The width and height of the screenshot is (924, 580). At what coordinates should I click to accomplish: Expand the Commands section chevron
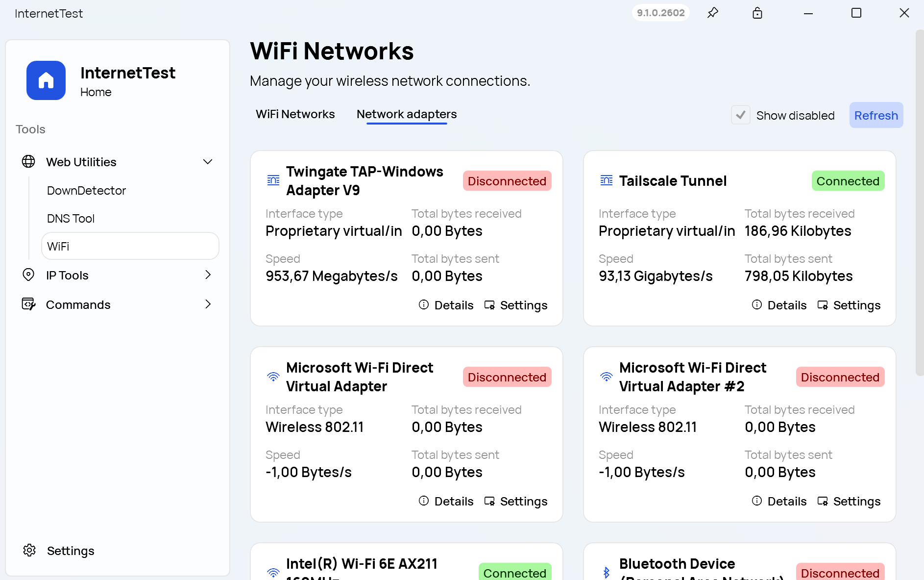click(x=208, y=304)
